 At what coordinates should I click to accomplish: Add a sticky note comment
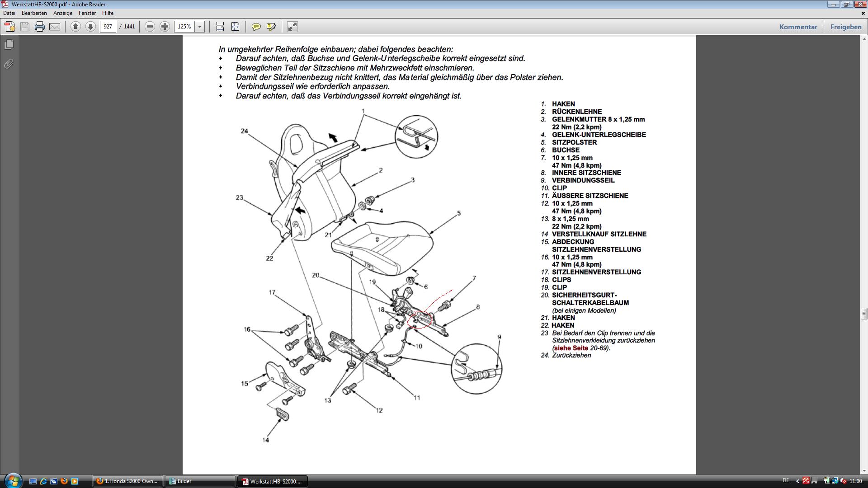[x=256, y=27]
